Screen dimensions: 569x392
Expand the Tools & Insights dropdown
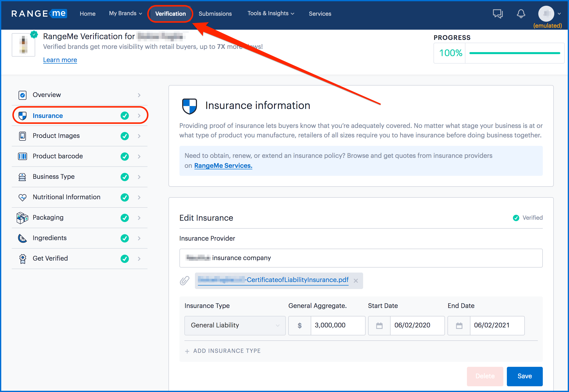pos(271,13)
